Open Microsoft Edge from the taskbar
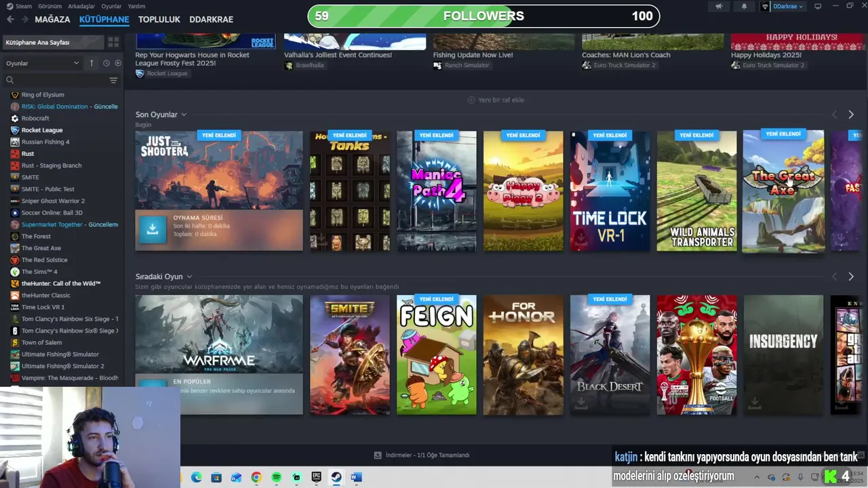Image resolution: width=868 pixels, height=488 pixels. [197, 477]
